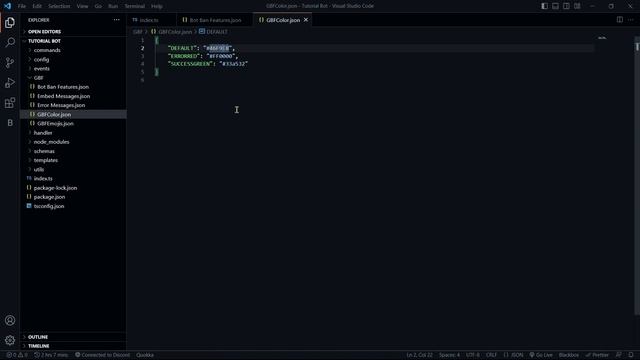The width and height of the screenshot is (640, 360).
Task: Click the Blackbox status item
Action: click(x=569, y=355)
